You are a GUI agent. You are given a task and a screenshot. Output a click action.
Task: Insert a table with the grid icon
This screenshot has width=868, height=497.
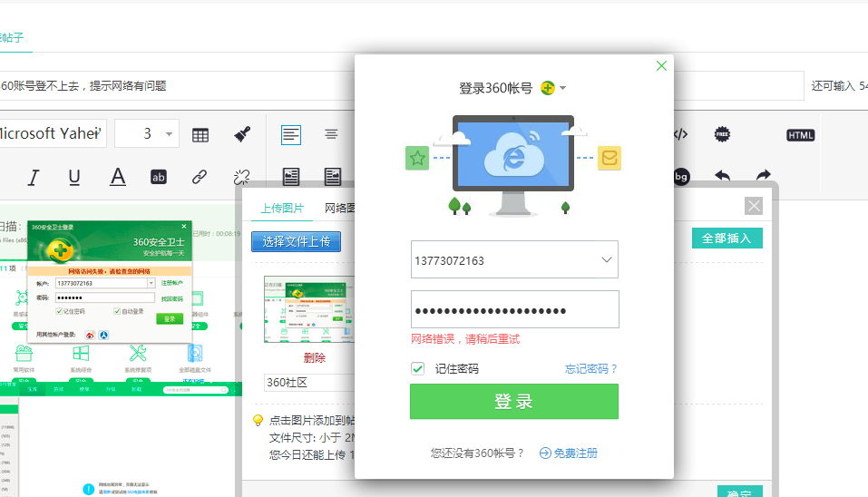click(x=200, y=135)
